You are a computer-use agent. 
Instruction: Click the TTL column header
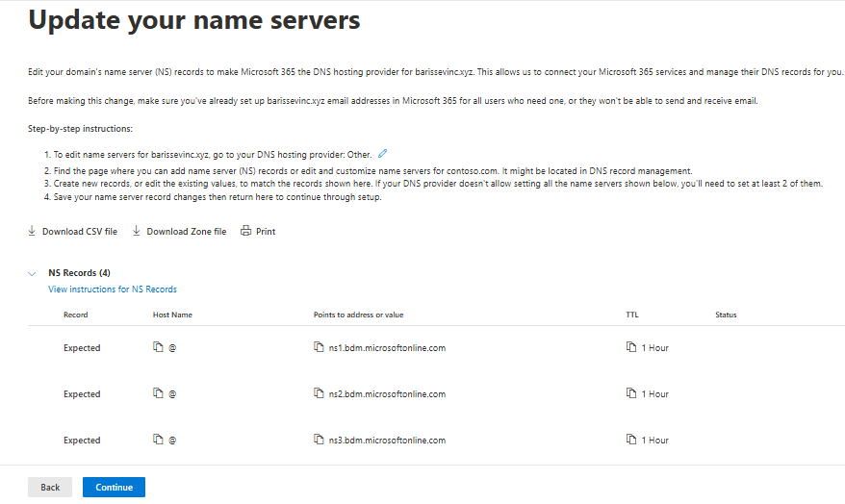632,315
